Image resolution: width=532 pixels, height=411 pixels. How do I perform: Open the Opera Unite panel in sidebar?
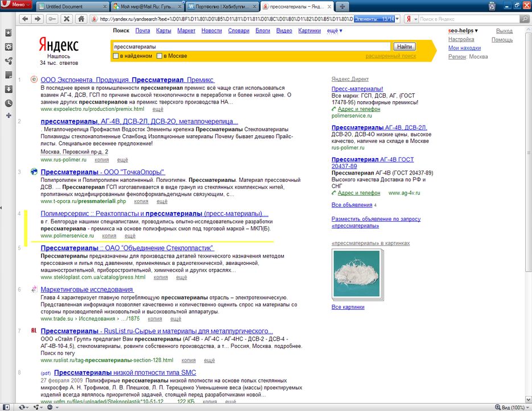point(9,61)
